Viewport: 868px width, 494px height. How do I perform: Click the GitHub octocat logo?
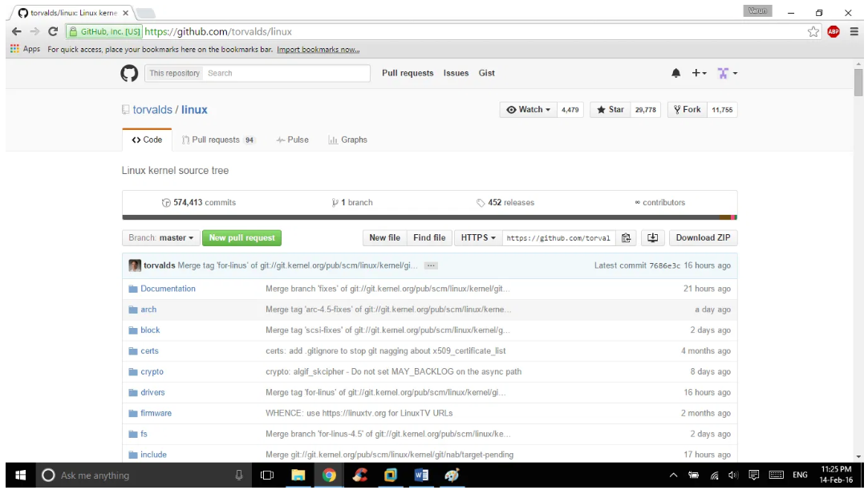(x=129, y=73)
